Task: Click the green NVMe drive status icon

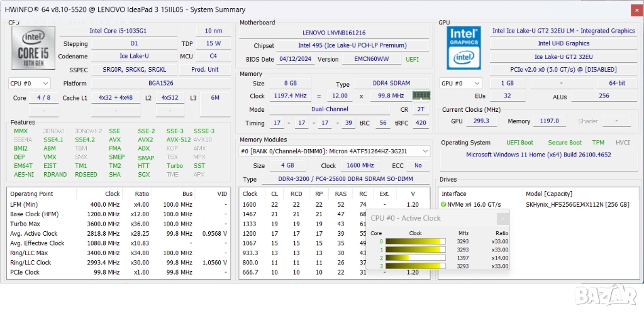Action: pyautogui.click(x=443, y=204)
